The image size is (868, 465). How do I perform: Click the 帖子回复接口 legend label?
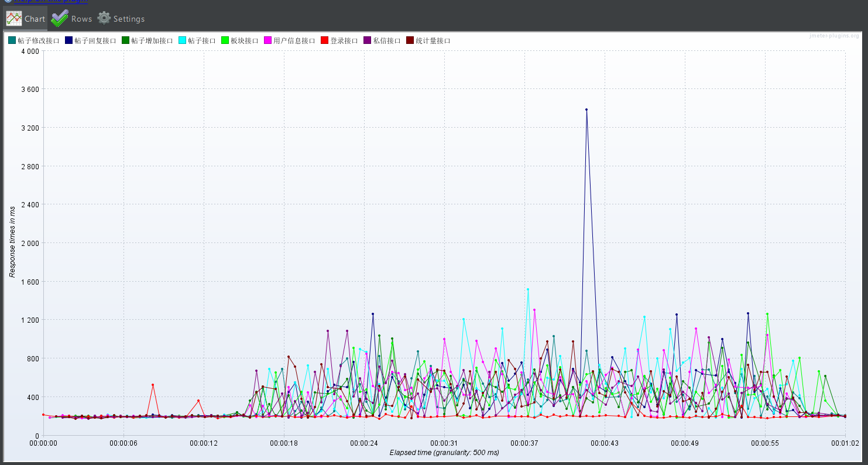point(95,41)
